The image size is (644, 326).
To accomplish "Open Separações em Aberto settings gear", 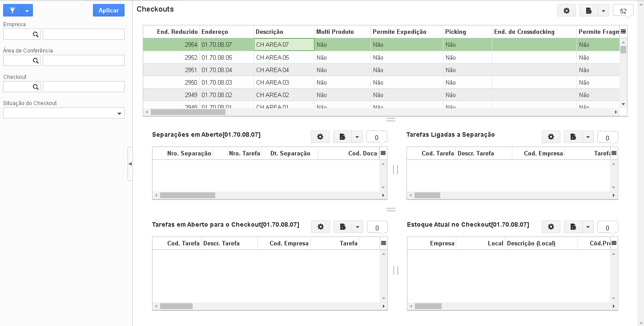I will (320, 137).
